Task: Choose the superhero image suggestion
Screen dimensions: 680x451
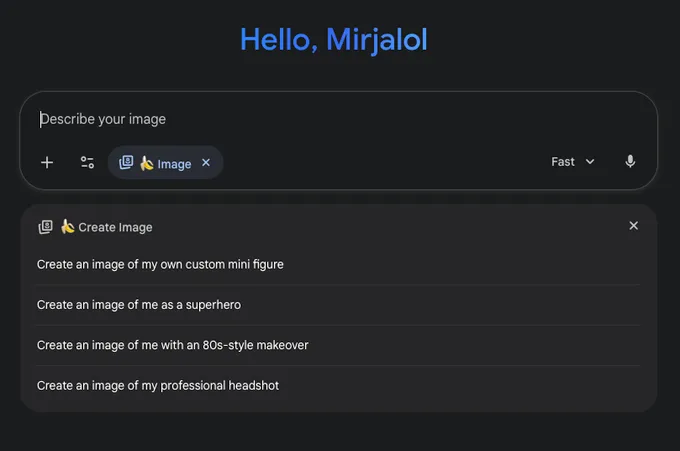Action: (x=139, y=305)
